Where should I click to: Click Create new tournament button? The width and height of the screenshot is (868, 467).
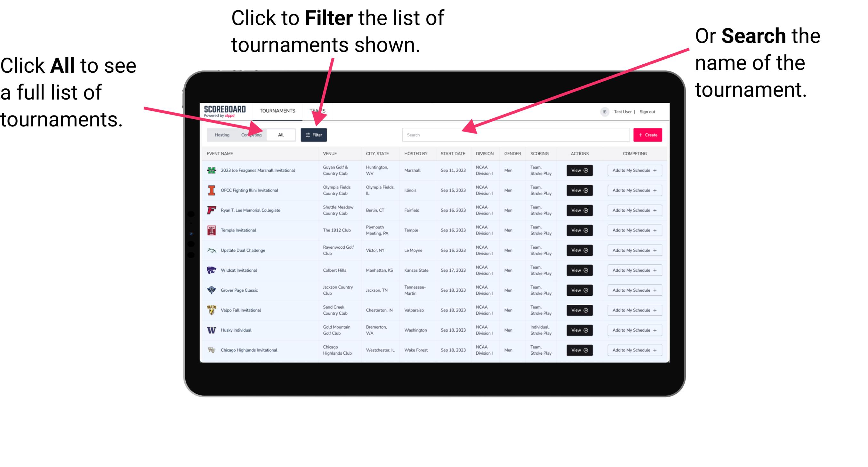pos(648,134)
